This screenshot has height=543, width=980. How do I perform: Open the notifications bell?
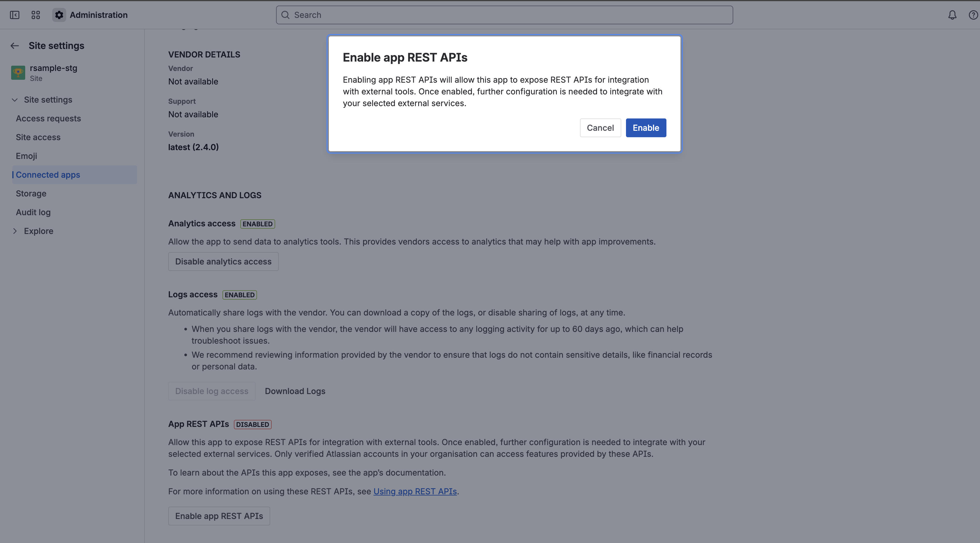point(952,15)
